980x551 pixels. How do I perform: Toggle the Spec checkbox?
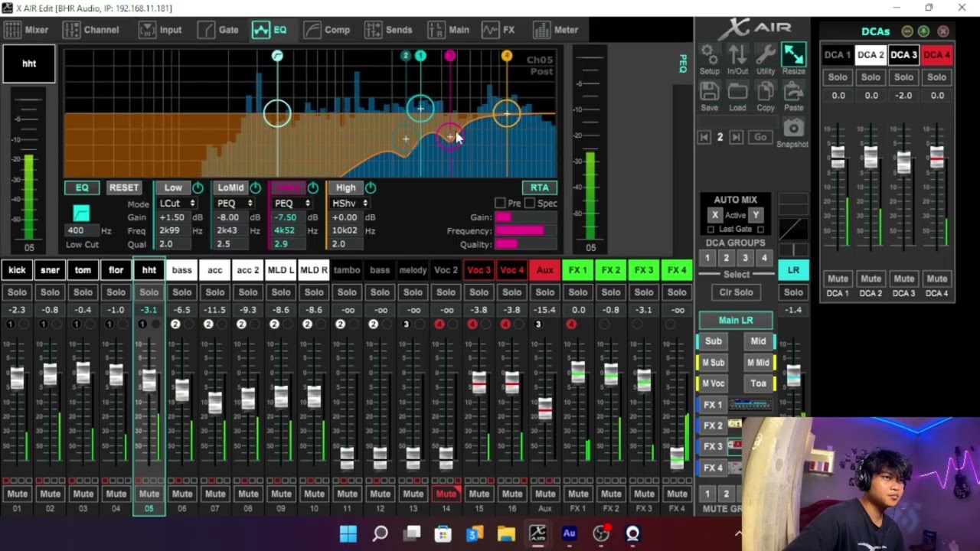point(529,203)
